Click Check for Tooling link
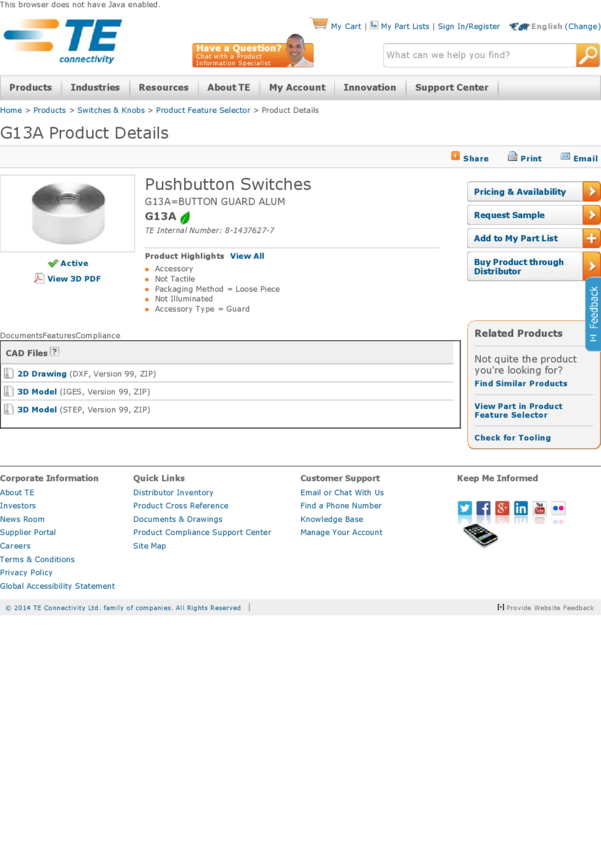 [x=513, y=437]
